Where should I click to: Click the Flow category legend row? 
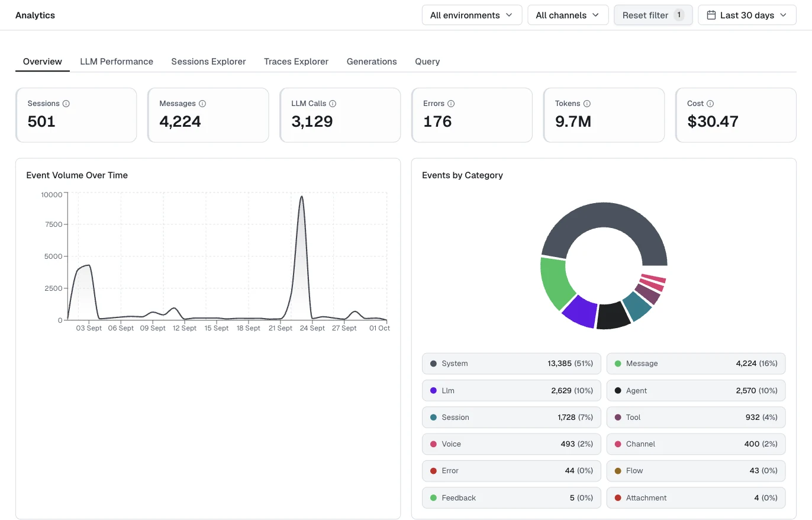tap(696, 471)
